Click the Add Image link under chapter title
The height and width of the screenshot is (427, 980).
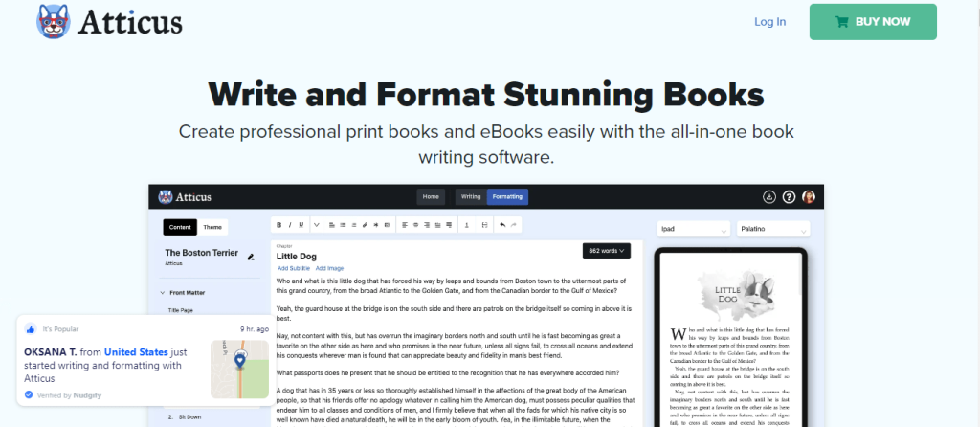(329, 268)
